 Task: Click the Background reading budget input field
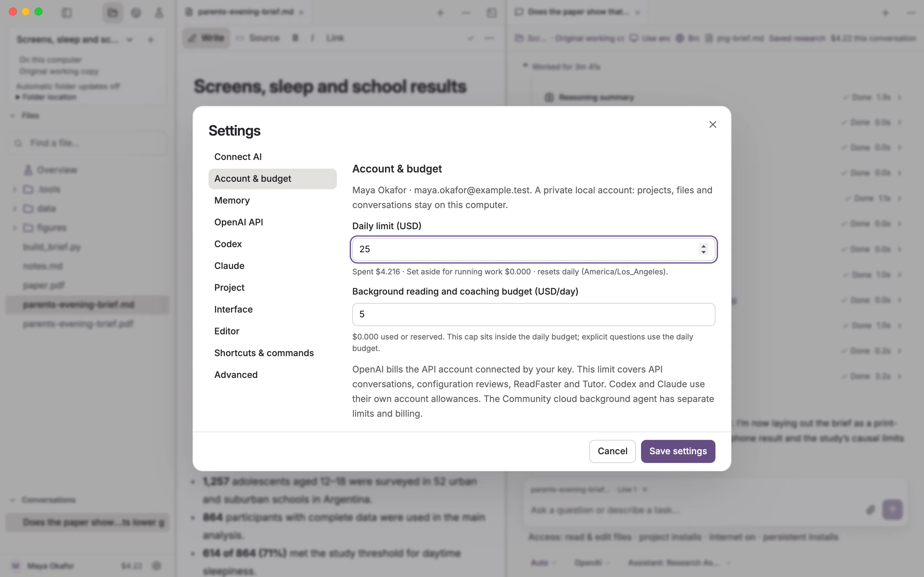(x=534, y=314)
